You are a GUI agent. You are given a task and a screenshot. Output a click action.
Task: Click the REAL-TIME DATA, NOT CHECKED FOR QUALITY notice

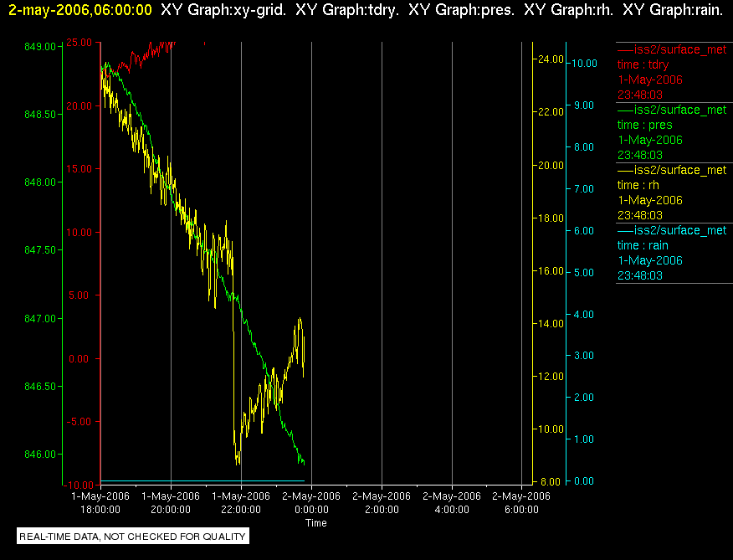133,537
